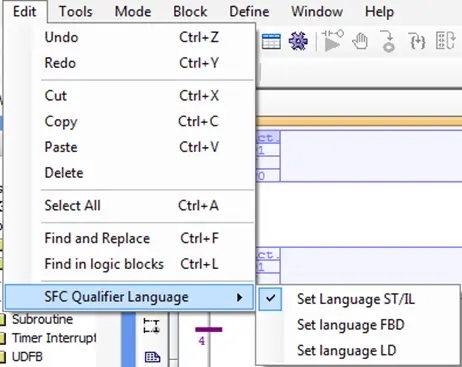Select the Subroutine tree item
This screenshot has height=367, width=462.
(42, 319)
